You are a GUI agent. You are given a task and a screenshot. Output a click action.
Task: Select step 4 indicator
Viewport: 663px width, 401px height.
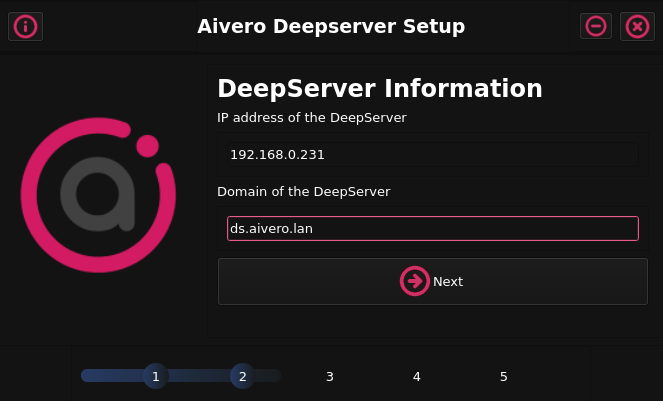point(417,376)
